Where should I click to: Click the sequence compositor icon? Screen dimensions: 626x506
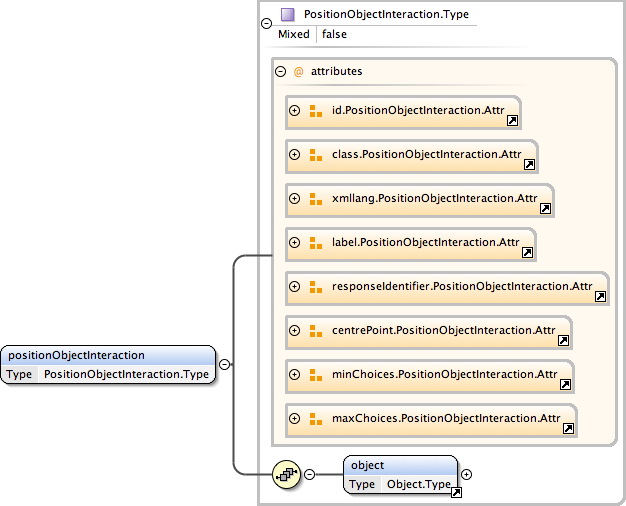click(x=287, y=474)
